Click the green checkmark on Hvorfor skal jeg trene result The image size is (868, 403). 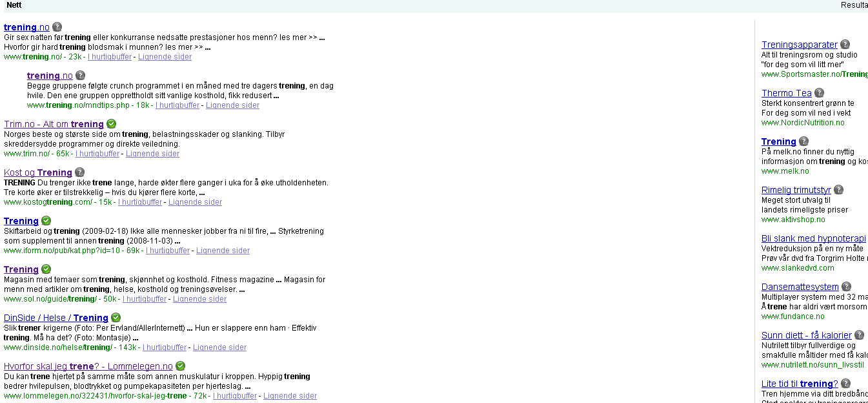(180, 366)
